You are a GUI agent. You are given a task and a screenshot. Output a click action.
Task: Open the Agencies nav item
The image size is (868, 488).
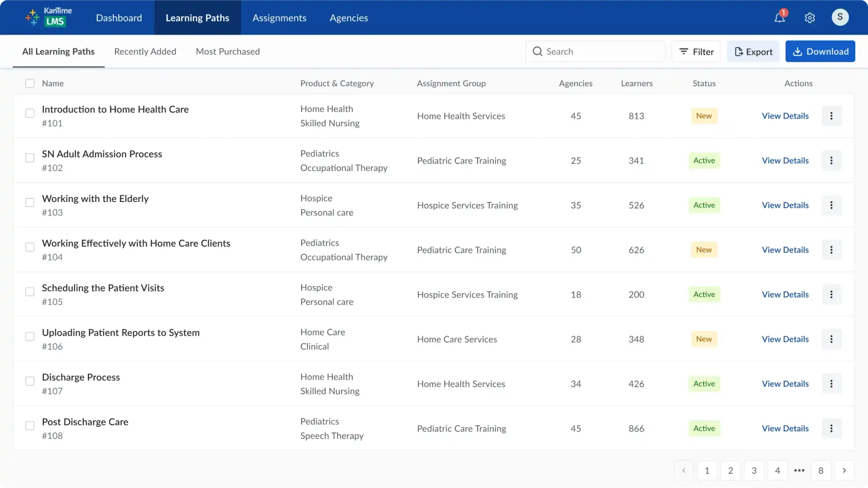[x=349, y=18]
